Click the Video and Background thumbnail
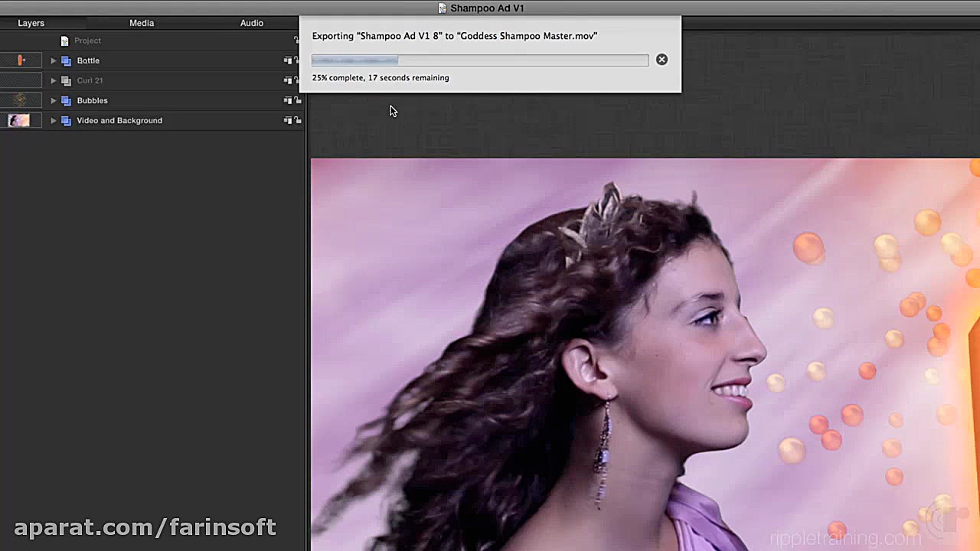This screenshot has width=980, height=551. (19, 120)
